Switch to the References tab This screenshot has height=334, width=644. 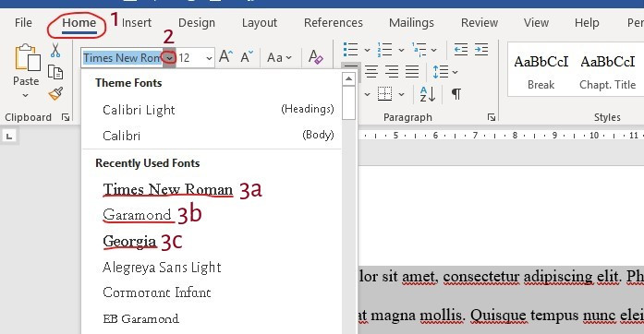tap(334, 22)
